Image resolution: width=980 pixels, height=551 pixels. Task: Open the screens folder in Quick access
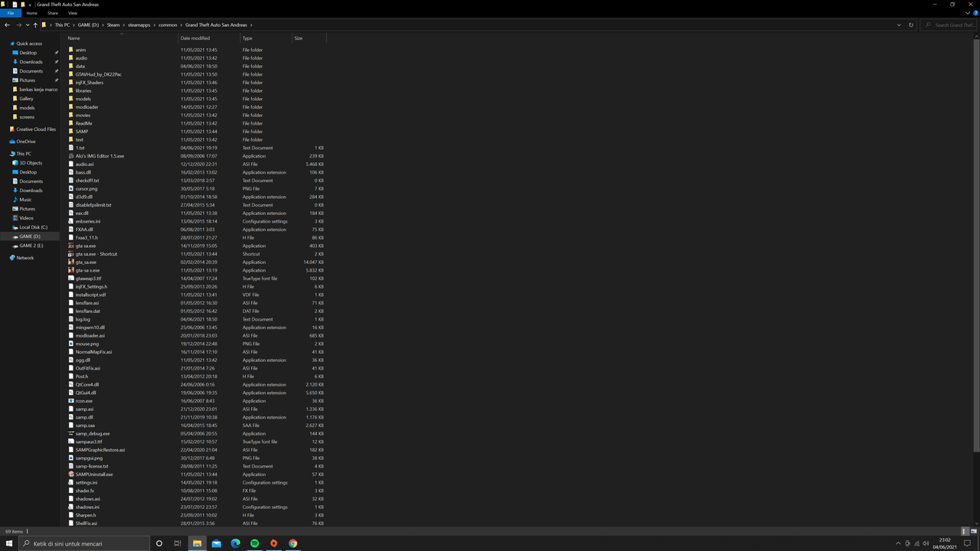pos(27,117)
